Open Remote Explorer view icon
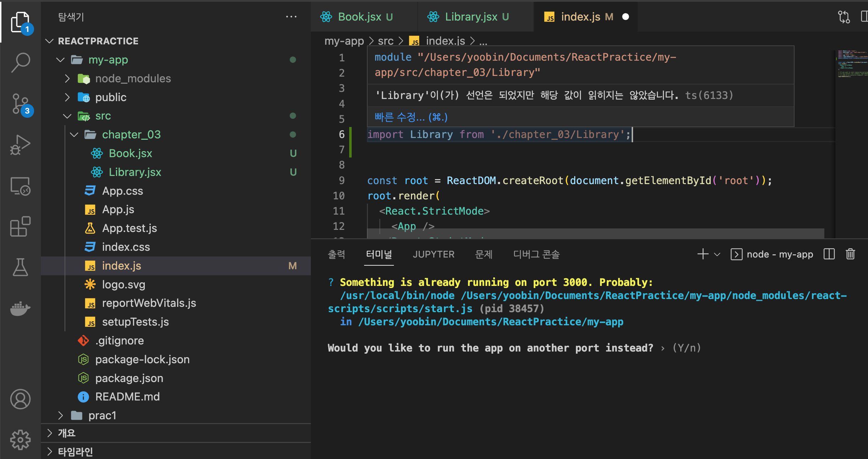The height and width of the screenshot is (459, 868). pos(21,186)
